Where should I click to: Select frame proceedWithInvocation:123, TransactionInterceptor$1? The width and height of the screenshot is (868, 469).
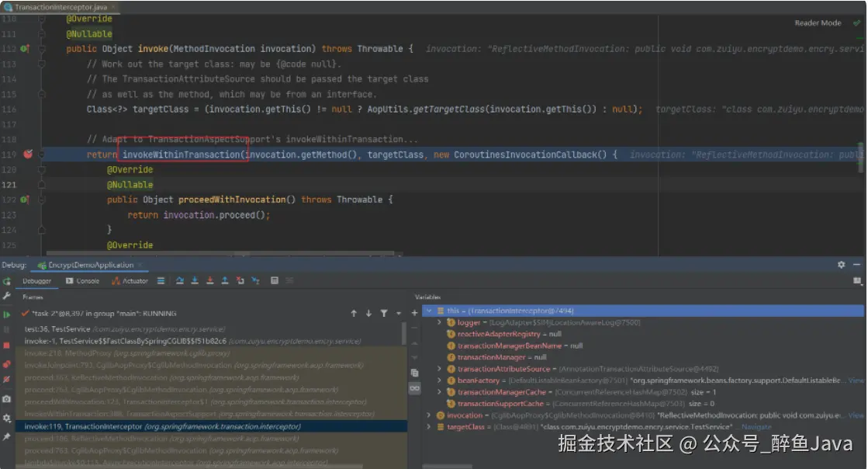(210, 402)
